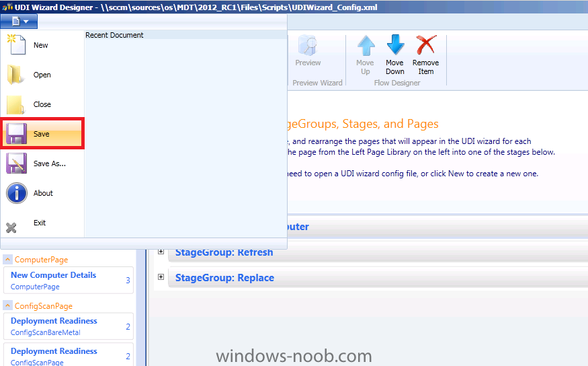Click the UDI Wizard Designer title bar icon
588x366 pixels.
(x=7, y=7)
